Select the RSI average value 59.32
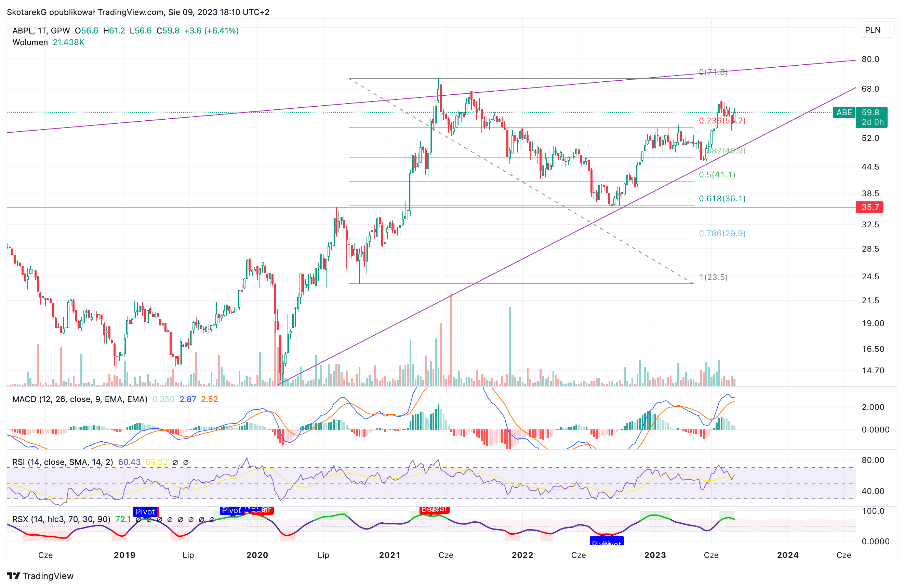904x588 pixels. pyautogui.click(x=157, y=462)
